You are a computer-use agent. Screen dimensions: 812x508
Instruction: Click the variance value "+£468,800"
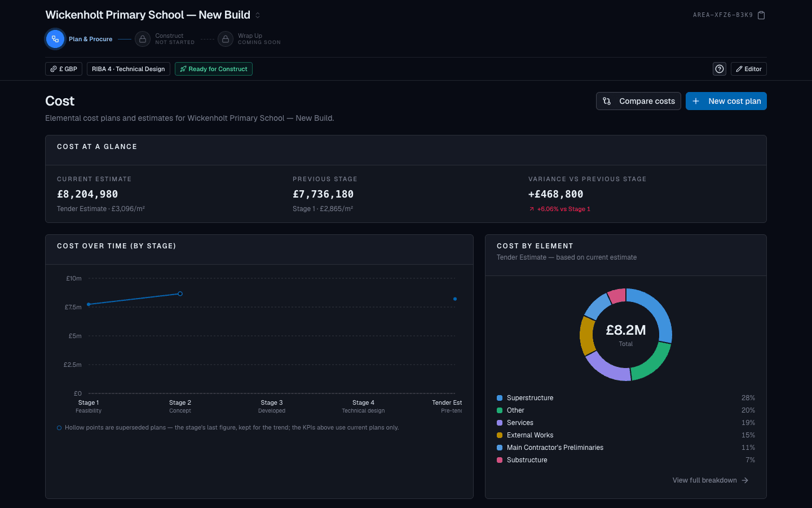click(556, 194)
